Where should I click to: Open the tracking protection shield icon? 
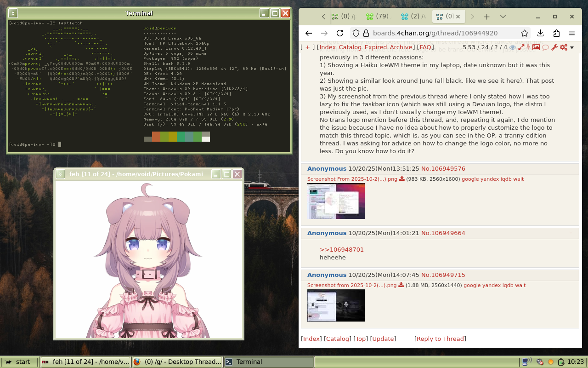(356, 33)
